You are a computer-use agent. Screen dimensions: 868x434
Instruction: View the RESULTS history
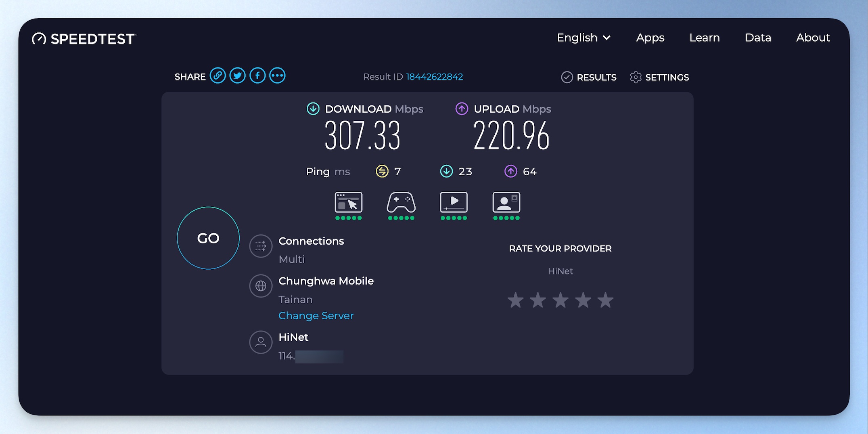(589, 77)
